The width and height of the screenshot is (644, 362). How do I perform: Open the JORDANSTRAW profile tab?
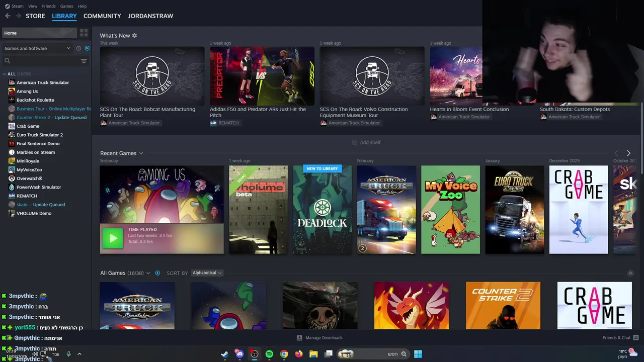point(150,16)
